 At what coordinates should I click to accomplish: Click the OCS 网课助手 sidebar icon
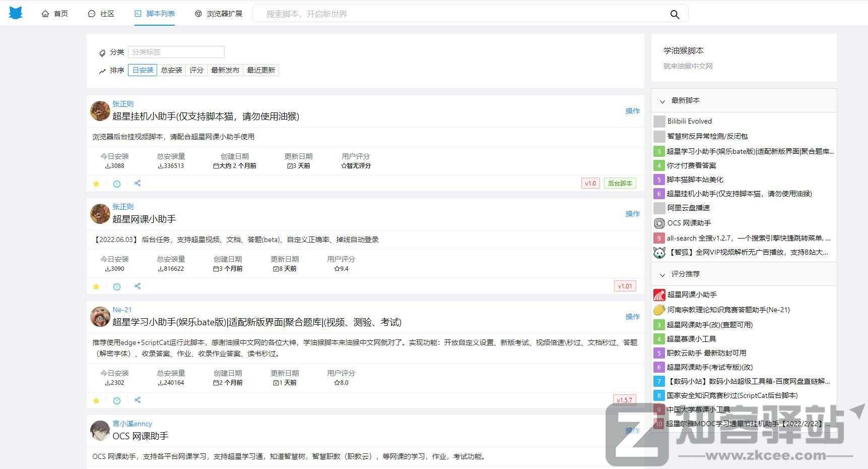[659, 223]
